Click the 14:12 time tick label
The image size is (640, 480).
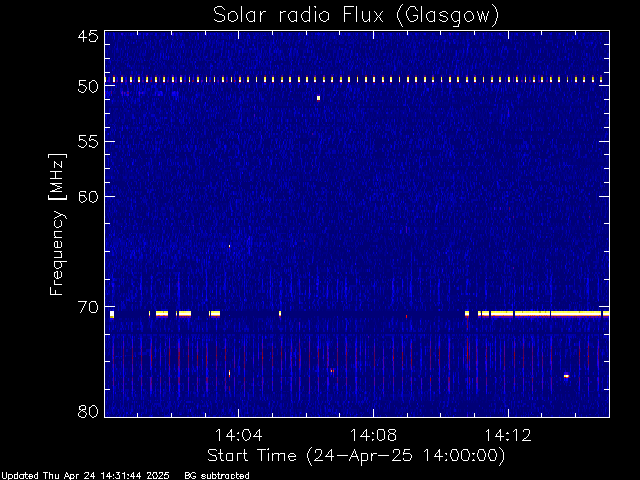[x=508, y=435]
